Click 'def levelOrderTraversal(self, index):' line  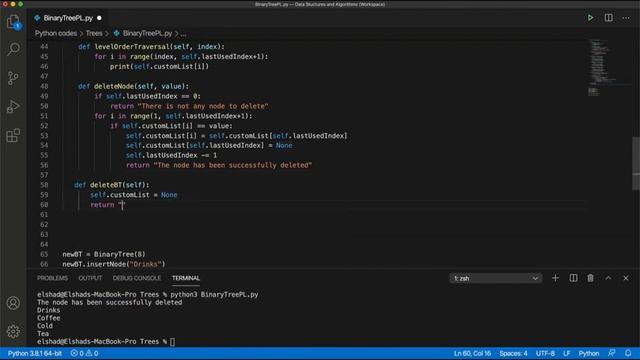tap(151, 47)
